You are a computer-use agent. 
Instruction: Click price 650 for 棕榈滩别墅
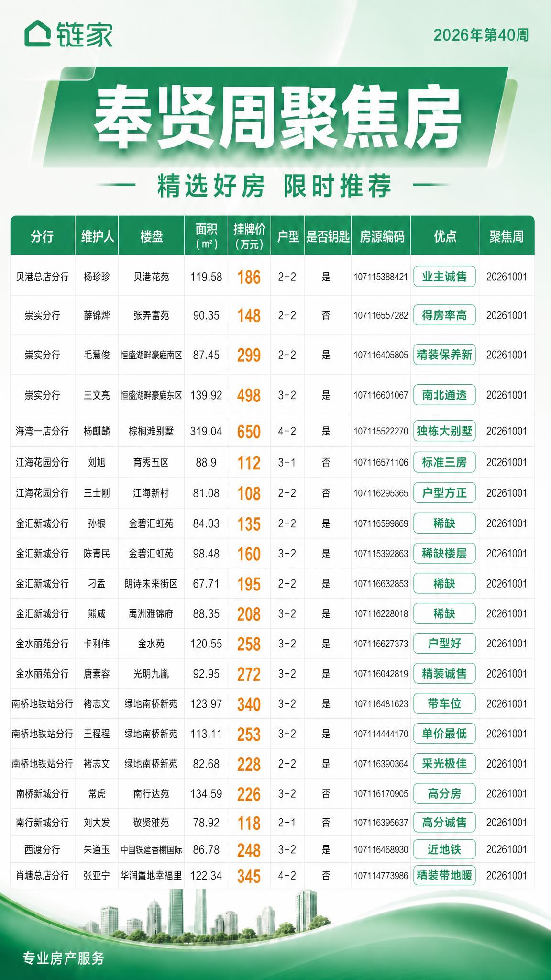249,432
